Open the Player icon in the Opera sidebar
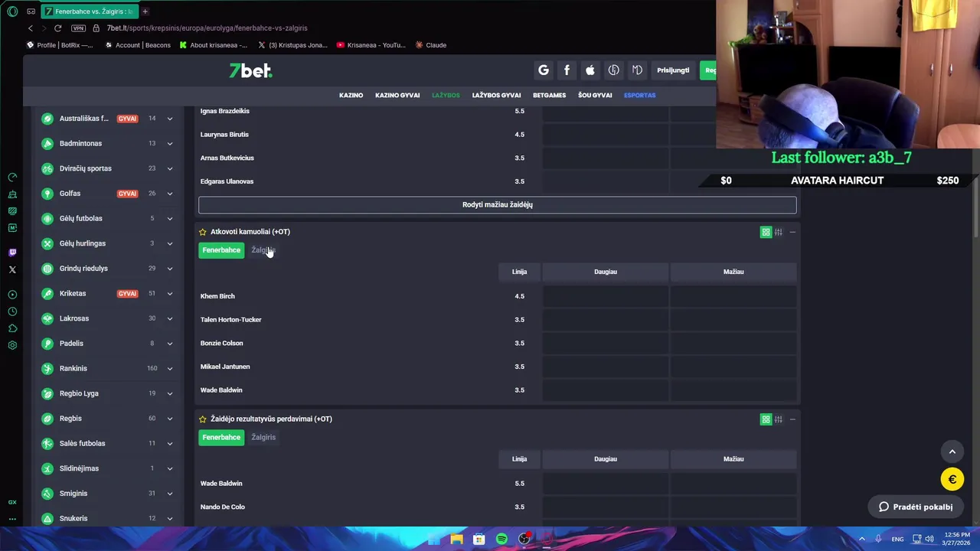 (12, 295)
